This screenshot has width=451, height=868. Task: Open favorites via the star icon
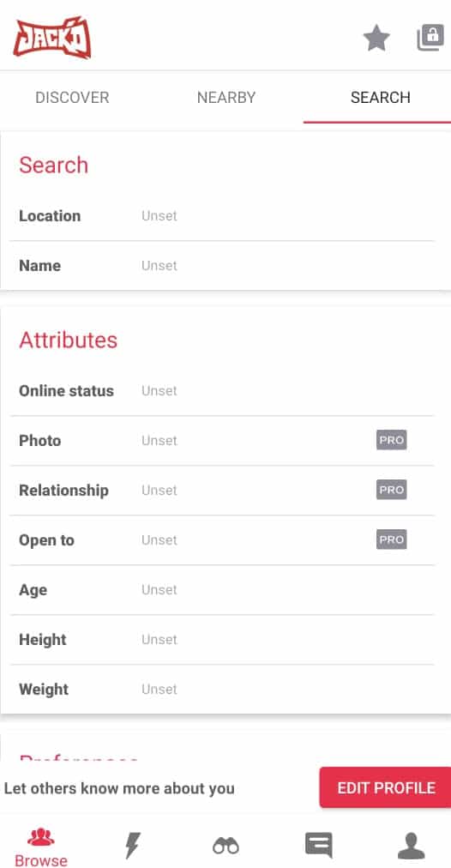click(x=376, y=39)
